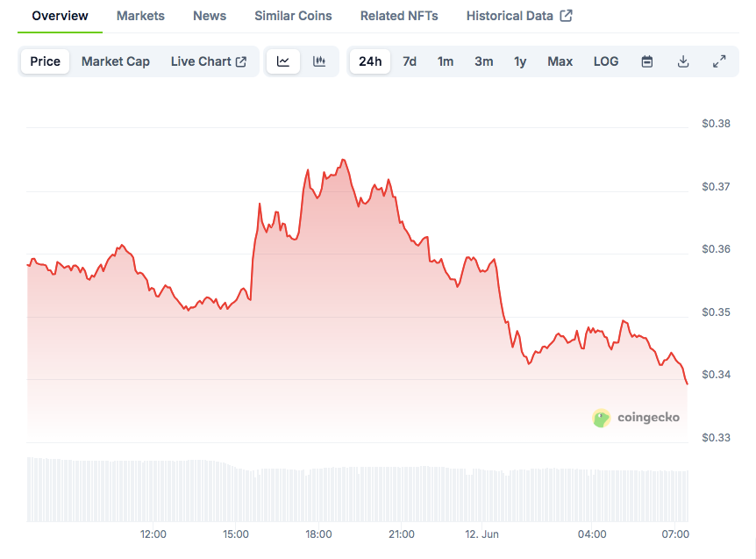Screen dimensions: 756x559
Task: Go to the Similar Coins tab
Action: point(293,16)
